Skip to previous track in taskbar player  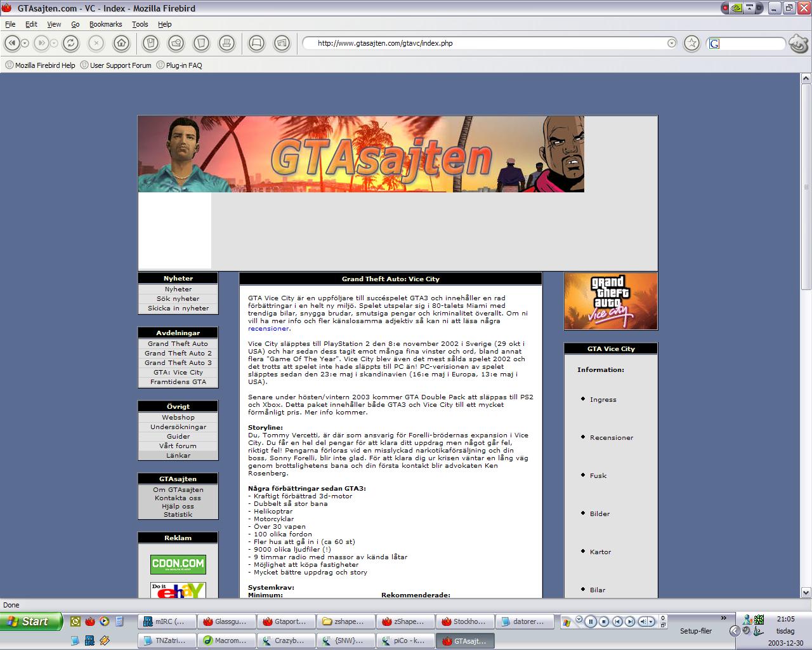[x=617, y=622]
